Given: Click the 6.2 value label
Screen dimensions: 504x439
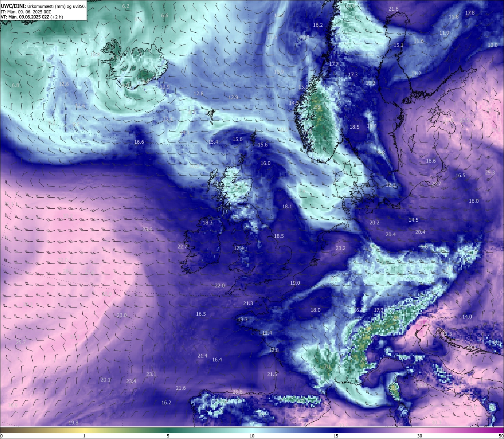Looking at the screenshot, I should click(x=126, y=6).
